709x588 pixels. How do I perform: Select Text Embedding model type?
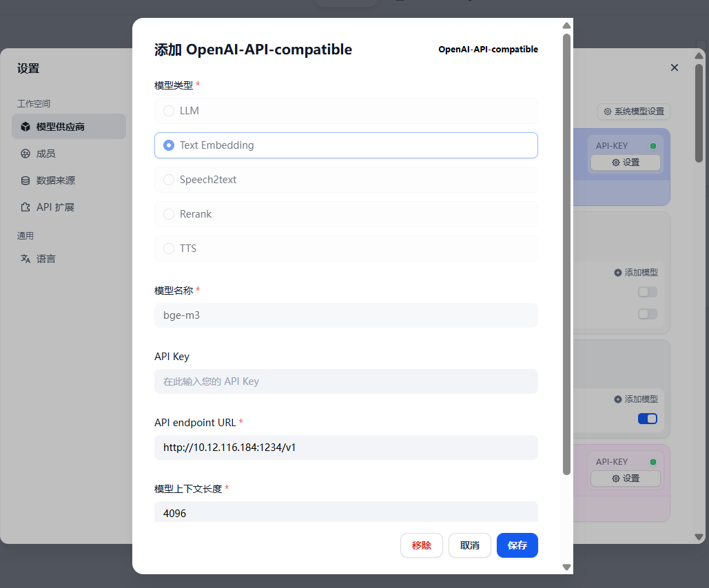[x=346, y=145]
